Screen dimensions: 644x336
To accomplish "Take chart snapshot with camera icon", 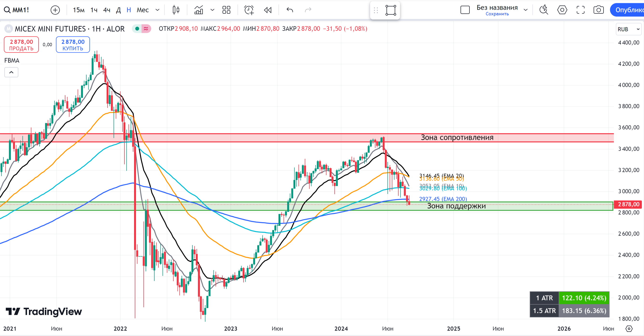I will (598, 10).
